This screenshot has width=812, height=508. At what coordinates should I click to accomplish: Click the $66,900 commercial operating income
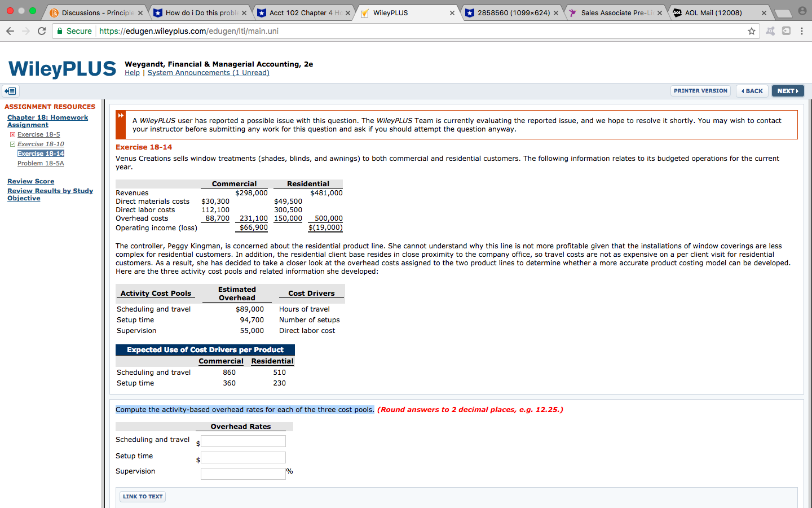click(x=254, y=228)
